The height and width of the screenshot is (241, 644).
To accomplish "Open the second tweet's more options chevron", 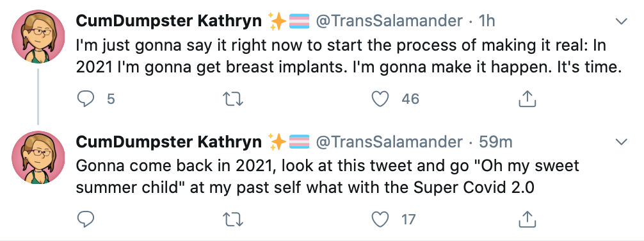I will coord(622,142).
